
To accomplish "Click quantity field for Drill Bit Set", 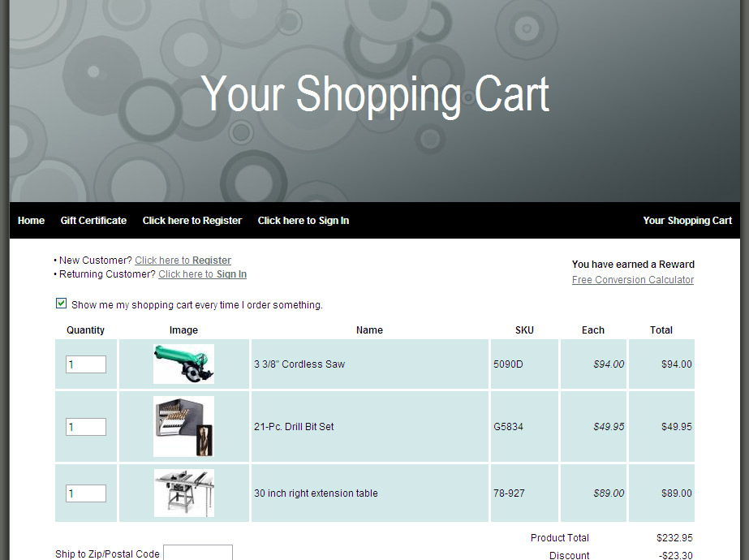I will 86,427.
